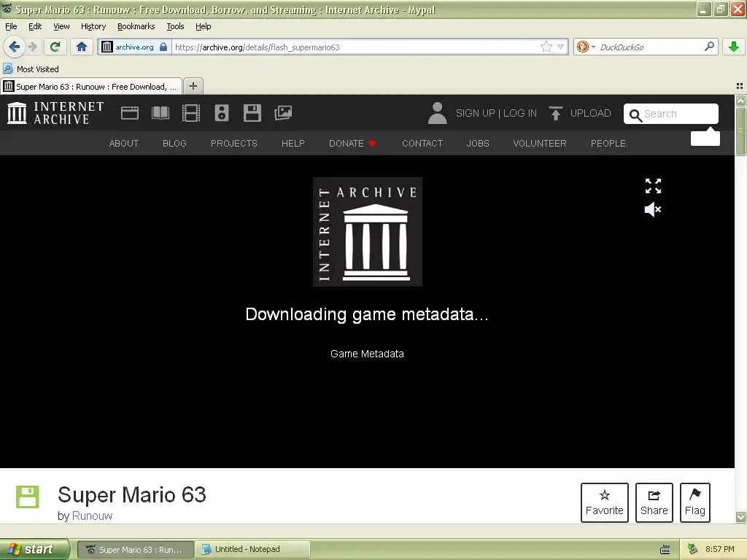Click the keyboard icon in system tray

665,550
